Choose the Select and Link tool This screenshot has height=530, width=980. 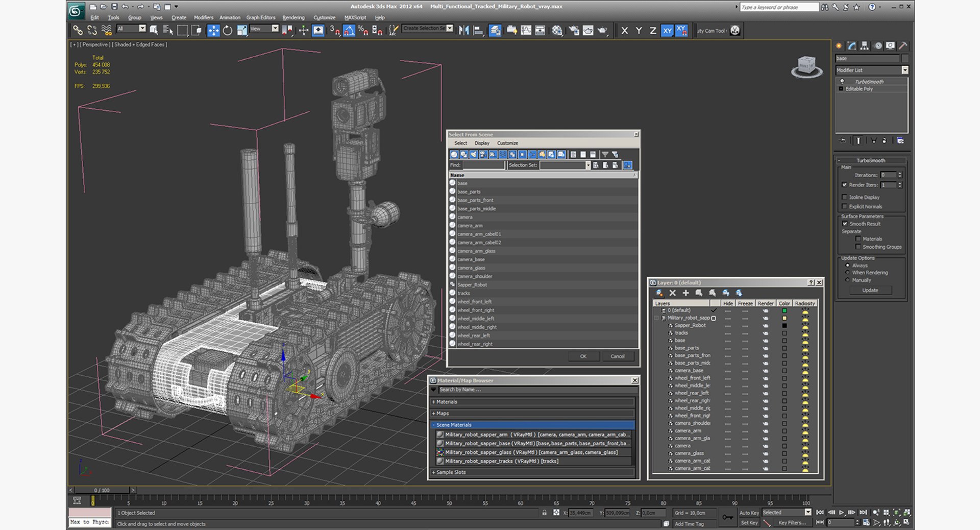[78, 30]
